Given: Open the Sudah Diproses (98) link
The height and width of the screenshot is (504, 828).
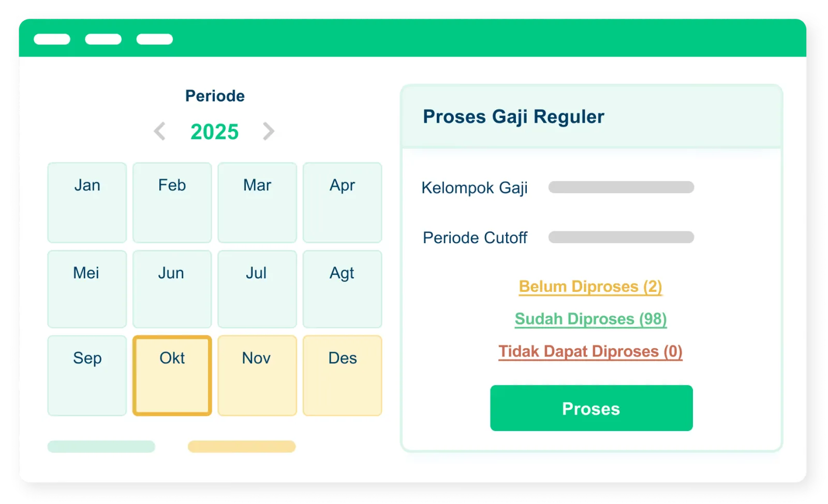Looking at the screenshot, I should click(590, 319).
